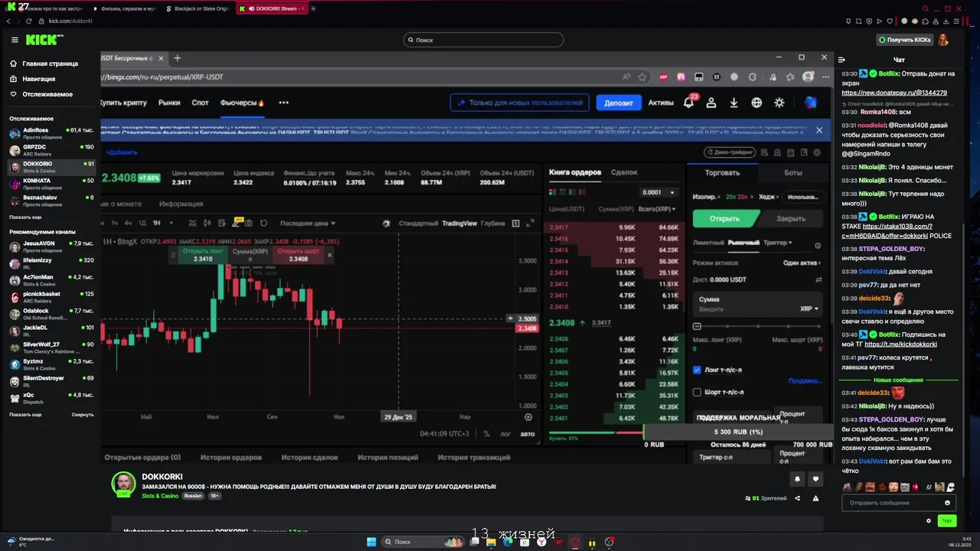Image resolution: width=980 pixels, height=551 pixels.
Task: Open the Kick hamburger menu
Action: pyautogui.click(x=15, y=40)
